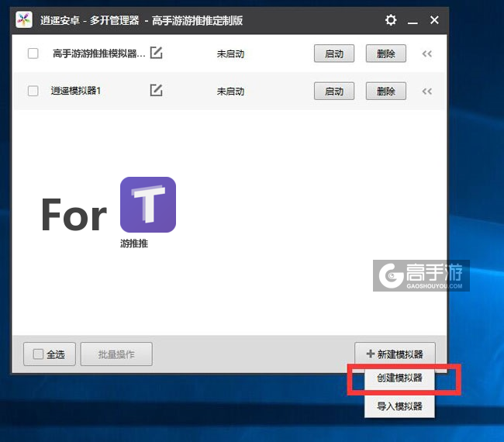504x442 pixels.
Task: Tick the checkbox for 高手游游推推模拟器
Action: [x=33, y=54]
